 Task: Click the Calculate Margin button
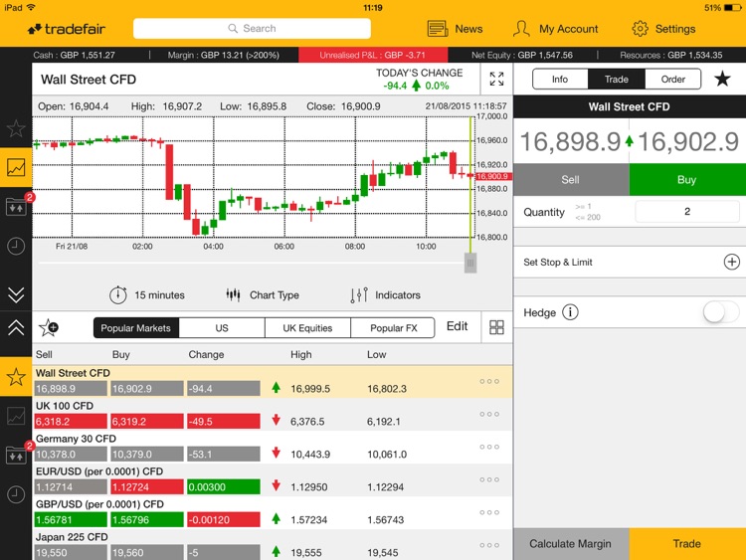[x=571, y=544]
